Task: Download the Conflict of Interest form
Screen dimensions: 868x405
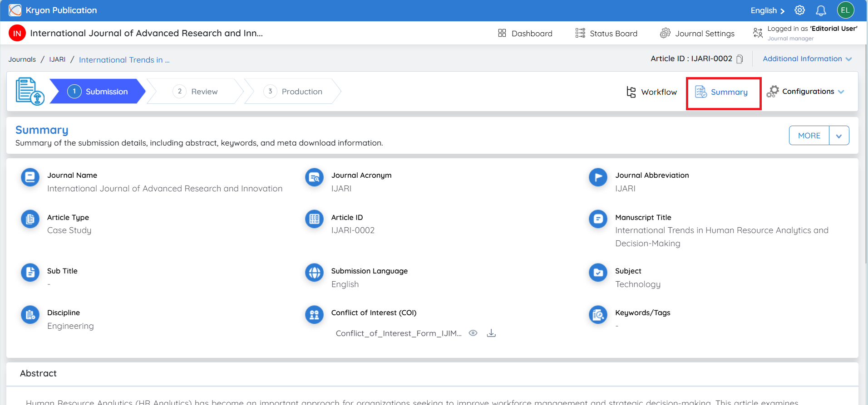Action: coord(491,333)
